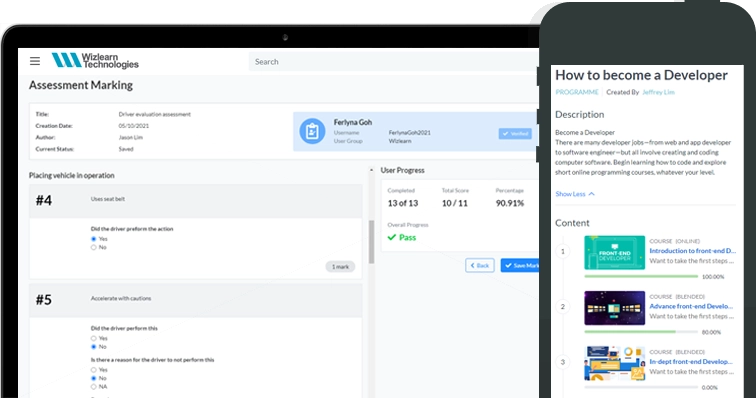Click the username FerlynaGoh2021
This screenshot has height=398, width=756.
point(410,133)
